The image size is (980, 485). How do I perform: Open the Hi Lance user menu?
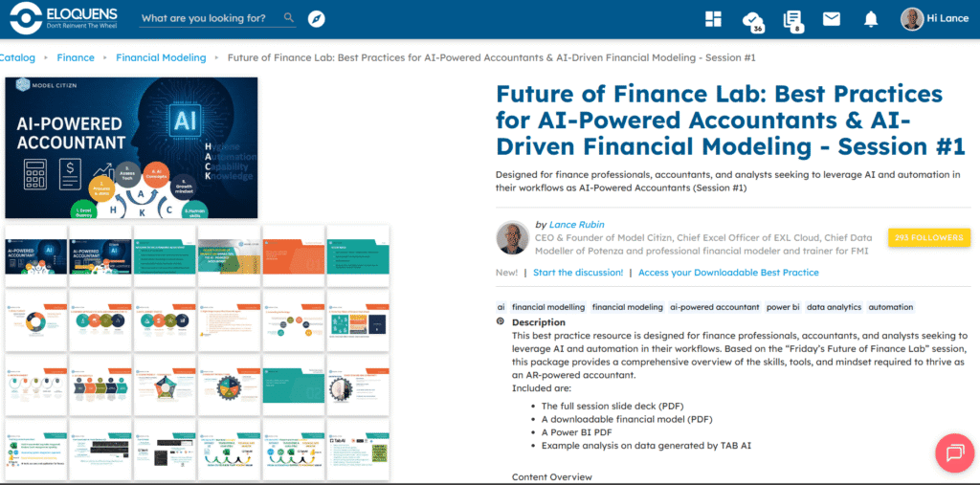pos(947,19)
